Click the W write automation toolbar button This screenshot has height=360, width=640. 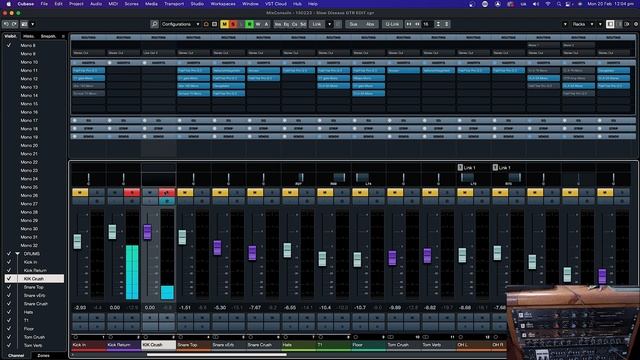click(x=258, y=24)
